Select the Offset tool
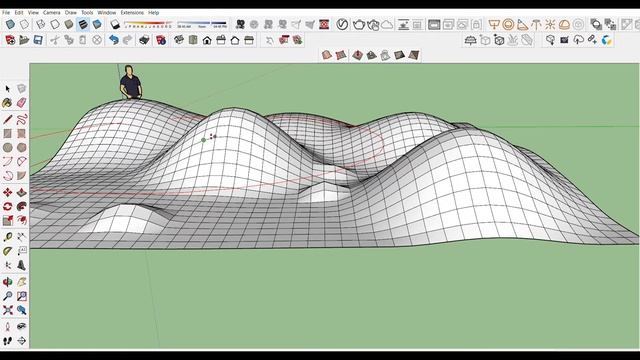Image resolution: width=640 pixels, height=360 pixels. point(22,221)
